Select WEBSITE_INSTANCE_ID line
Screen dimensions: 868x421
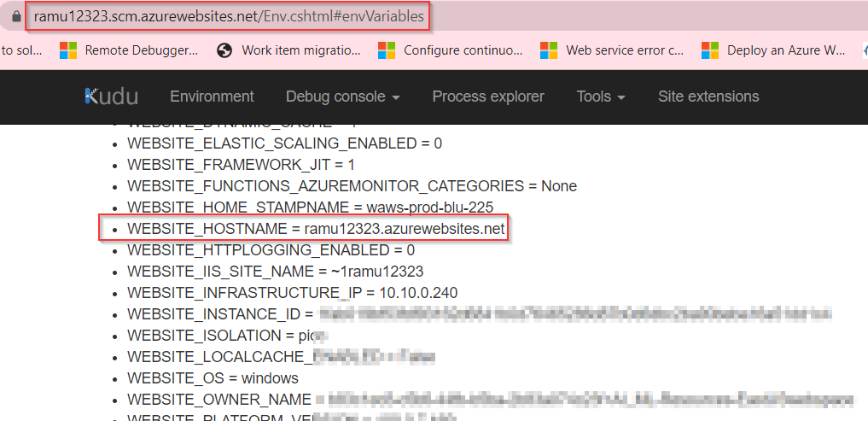(480, 314)
